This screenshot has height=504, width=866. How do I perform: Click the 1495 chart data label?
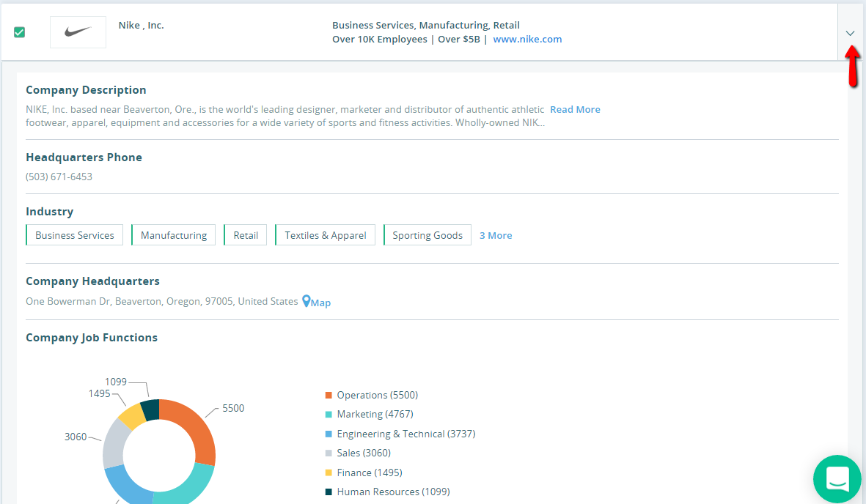100,393
